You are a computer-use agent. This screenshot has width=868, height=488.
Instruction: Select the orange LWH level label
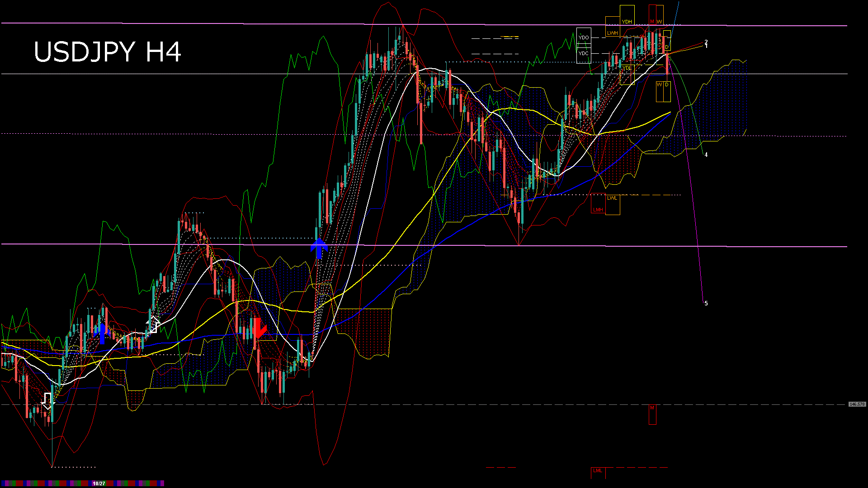(x=612, y=33)
